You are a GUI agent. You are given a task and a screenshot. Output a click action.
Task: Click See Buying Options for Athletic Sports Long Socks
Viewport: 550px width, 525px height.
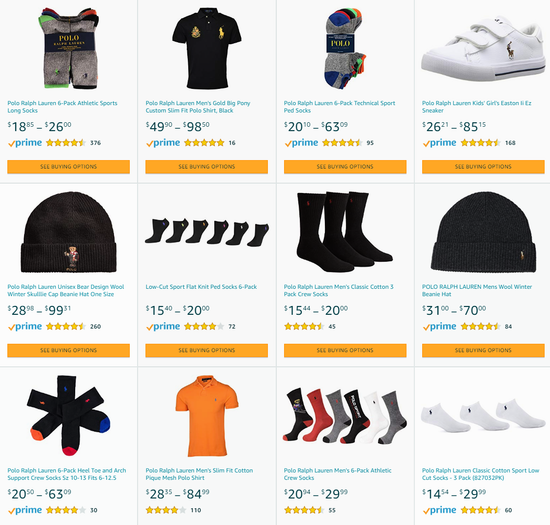click(68, 167)
